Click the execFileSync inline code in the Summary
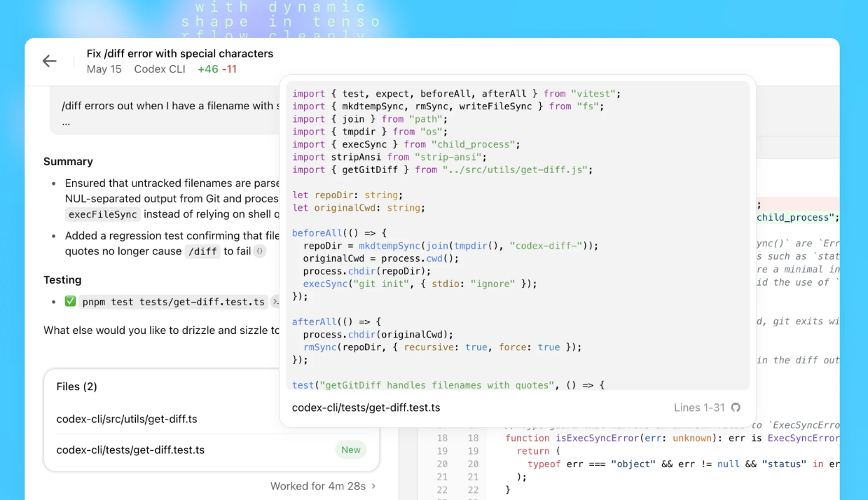868x500 pixels. tap(103, 214)
